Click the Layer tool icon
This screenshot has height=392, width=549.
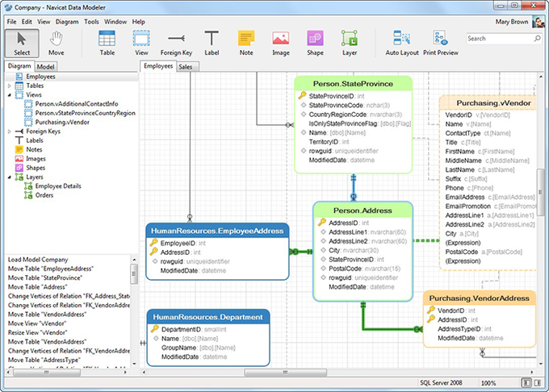click(350, 43)
